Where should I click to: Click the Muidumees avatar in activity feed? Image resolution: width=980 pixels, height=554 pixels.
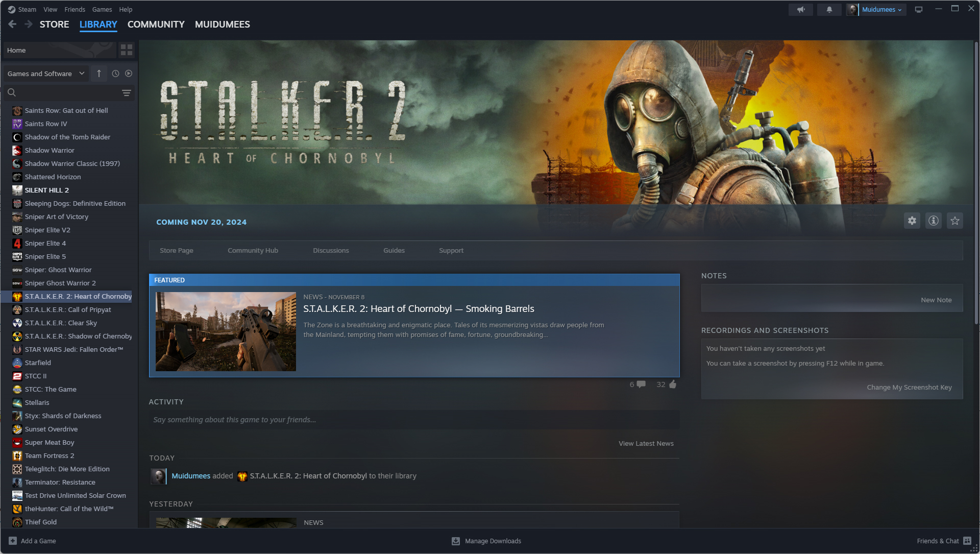(159, 476)
